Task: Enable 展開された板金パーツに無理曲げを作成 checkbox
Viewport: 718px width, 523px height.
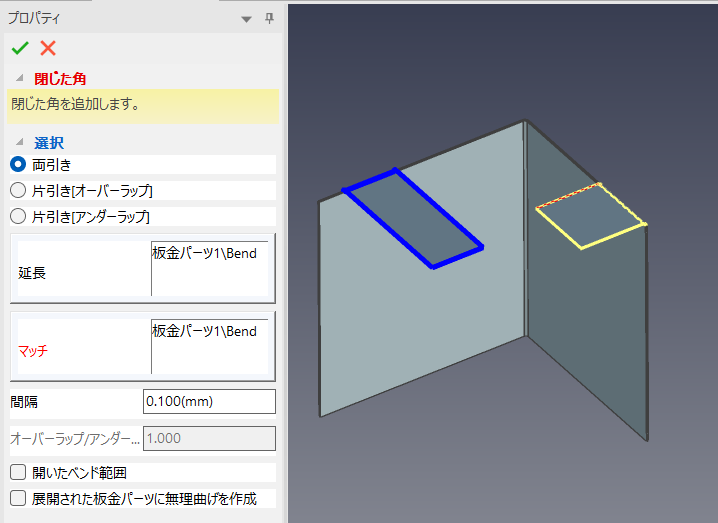Action: [18, 498]
